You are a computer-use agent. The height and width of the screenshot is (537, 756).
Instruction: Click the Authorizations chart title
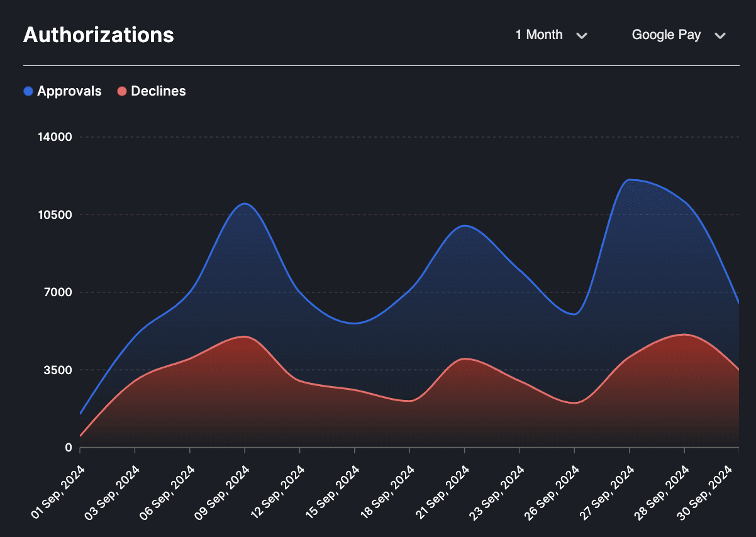(99, 35)
